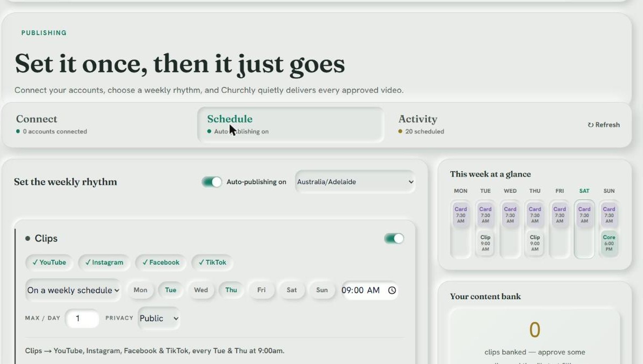
Task: Click Wednesday's Card 7:30 AM entry
Action: [x=510, y=215]
